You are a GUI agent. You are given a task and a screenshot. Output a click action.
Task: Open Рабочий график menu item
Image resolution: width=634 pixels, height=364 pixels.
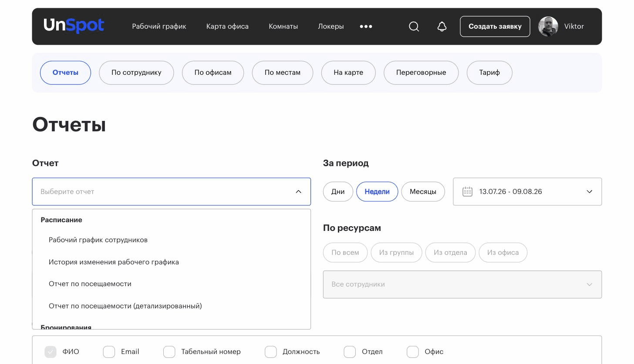pos(159,27)
